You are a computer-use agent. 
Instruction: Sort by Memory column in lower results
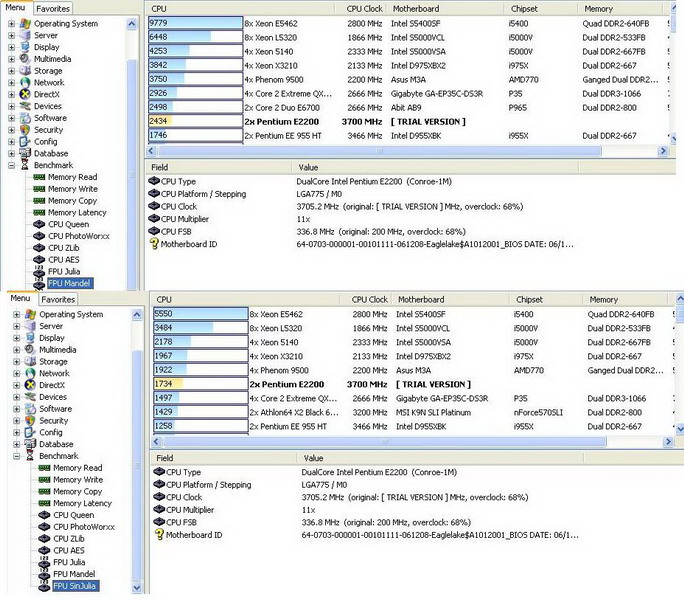click(x=625, y=300)
